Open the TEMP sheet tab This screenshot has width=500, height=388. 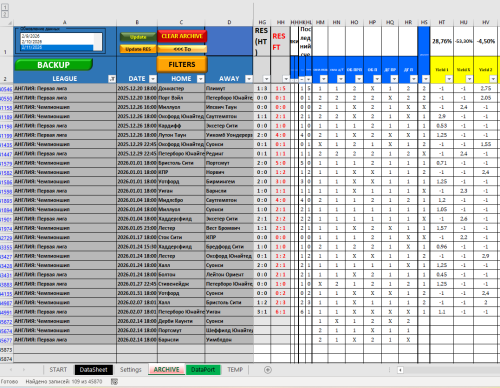click(x=235, y=370)
